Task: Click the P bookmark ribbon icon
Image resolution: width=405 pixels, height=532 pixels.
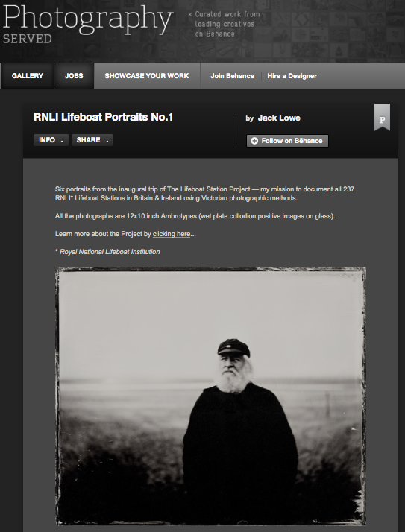Action: pyautogui.click(x=382, y=118)
